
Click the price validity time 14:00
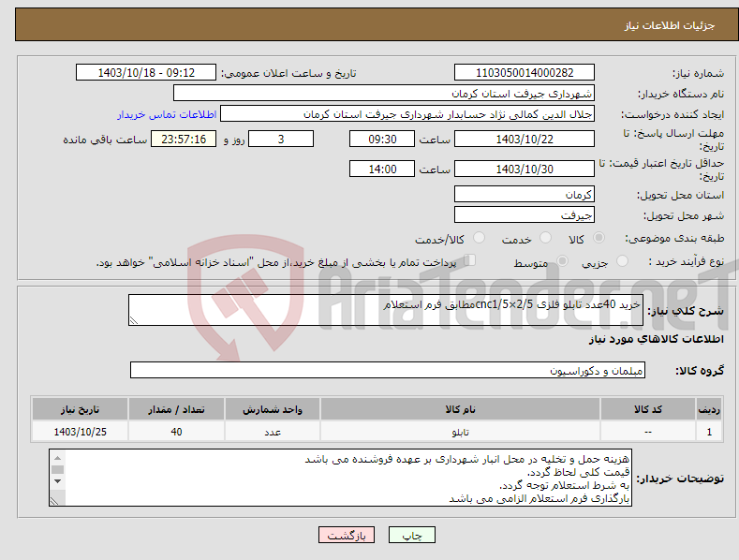(x=382, y=169)
